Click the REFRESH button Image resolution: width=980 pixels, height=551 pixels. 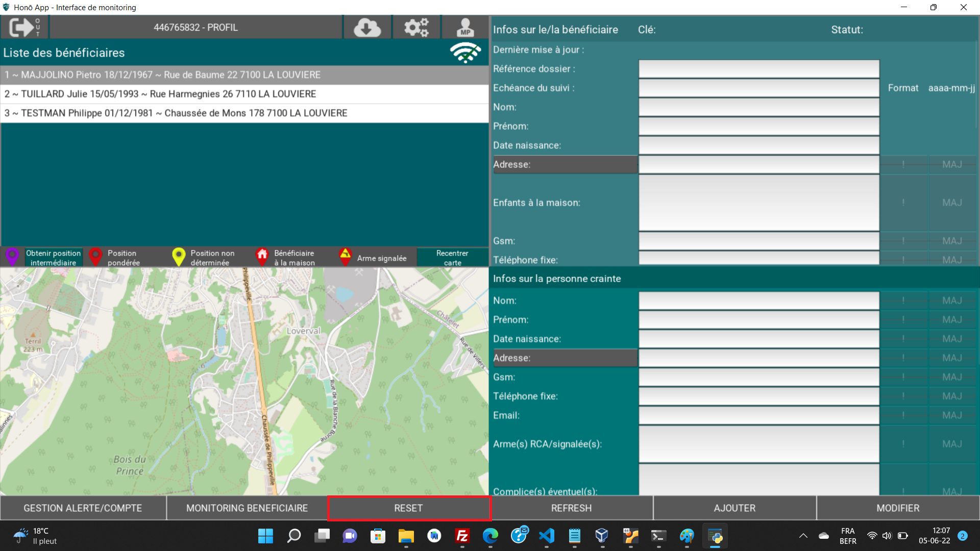tap(571, 508)
